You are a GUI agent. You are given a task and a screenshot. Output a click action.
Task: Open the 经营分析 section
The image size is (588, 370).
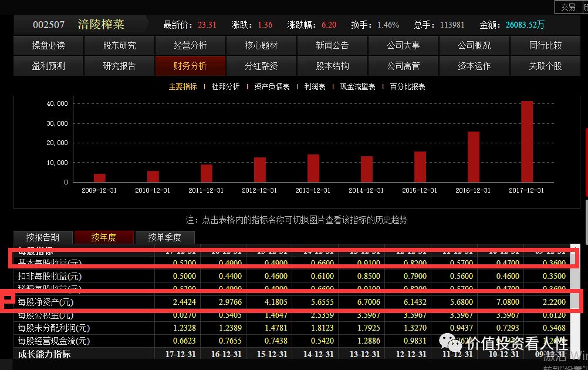pyautogui.click(x=190, y=45)
